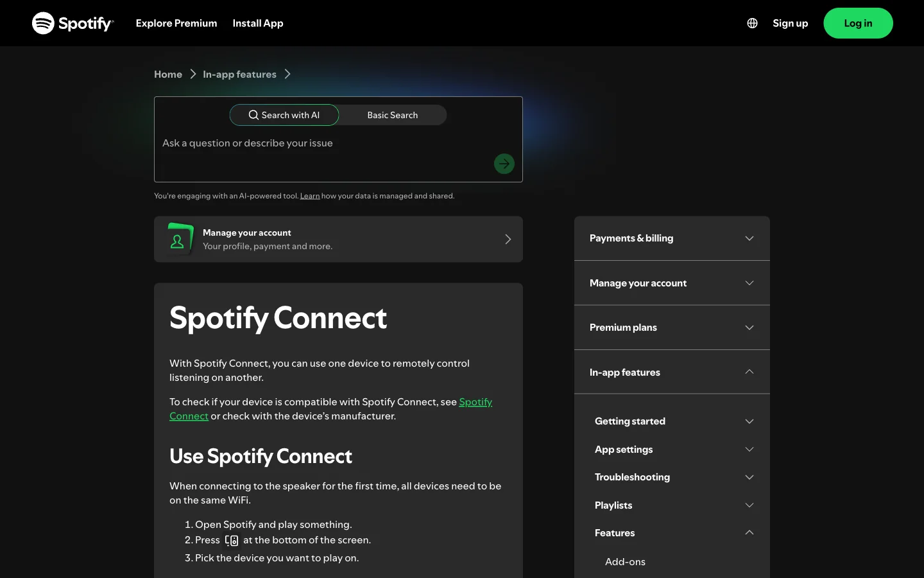Submit question with green arrow button

coord(504,164)
